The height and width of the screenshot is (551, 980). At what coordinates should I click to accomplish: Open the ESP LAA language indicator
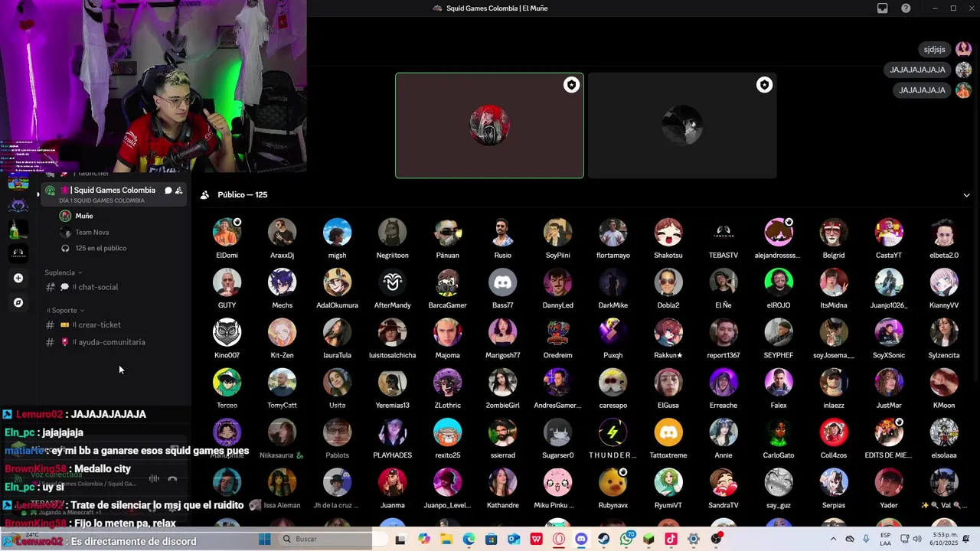(885, 539)
